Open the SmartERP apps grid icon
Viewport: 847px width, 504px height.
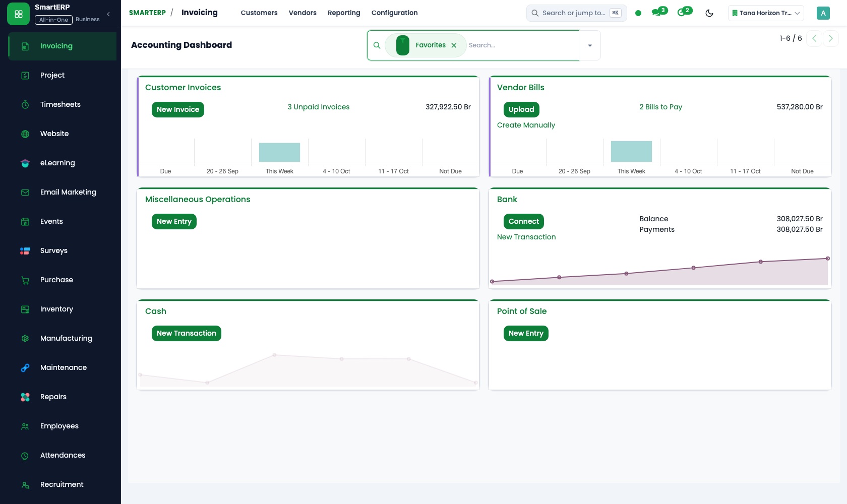19,14
